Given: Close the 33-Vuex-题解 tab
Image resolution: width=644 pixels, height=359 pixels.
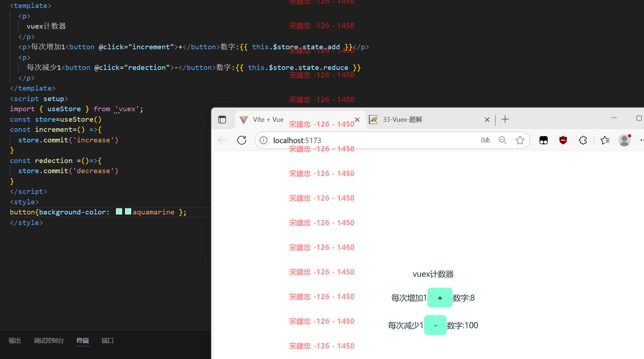Looking at the screenshot, I should tap(487, 120).
